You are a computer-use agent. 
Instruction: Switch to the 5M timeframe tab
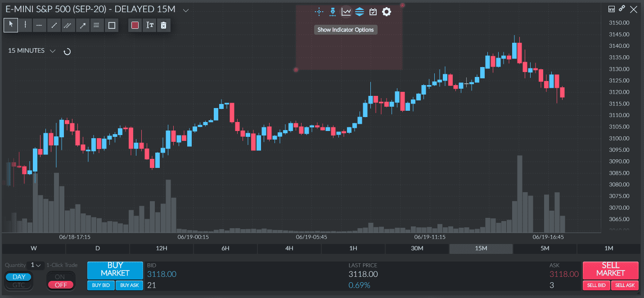coord(545,248)
